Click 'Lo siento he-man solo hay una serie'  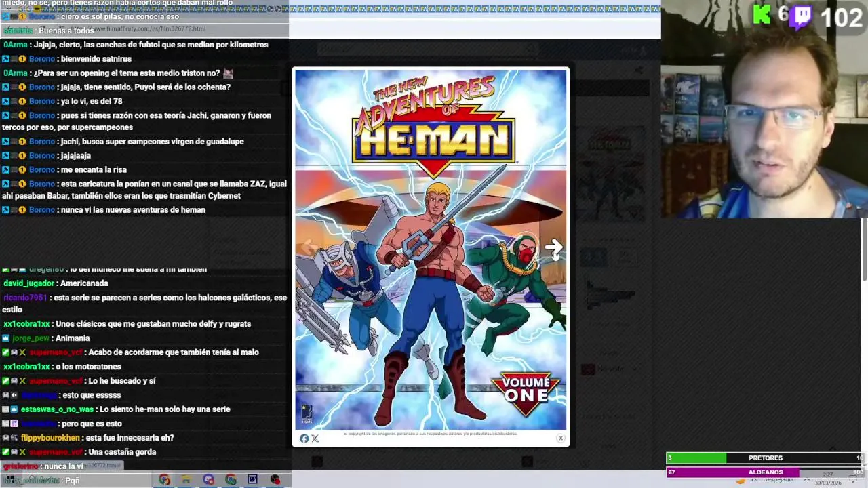click(165, 409)
